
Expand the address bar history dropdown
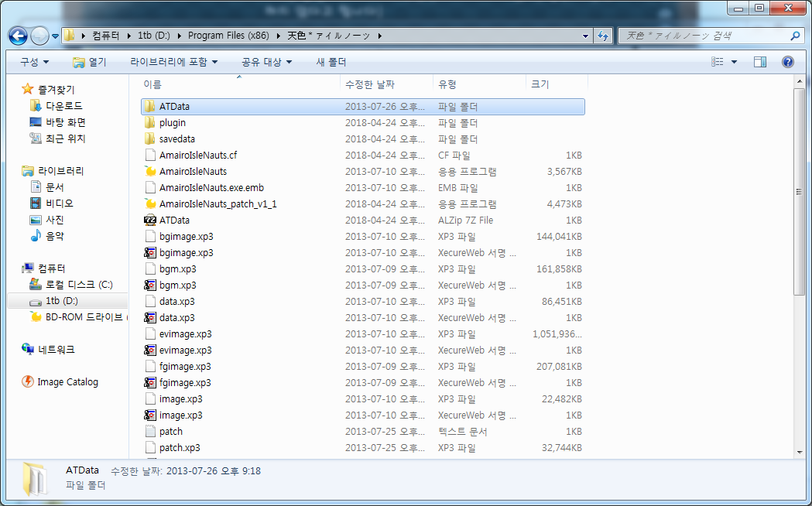pos(585,36)
